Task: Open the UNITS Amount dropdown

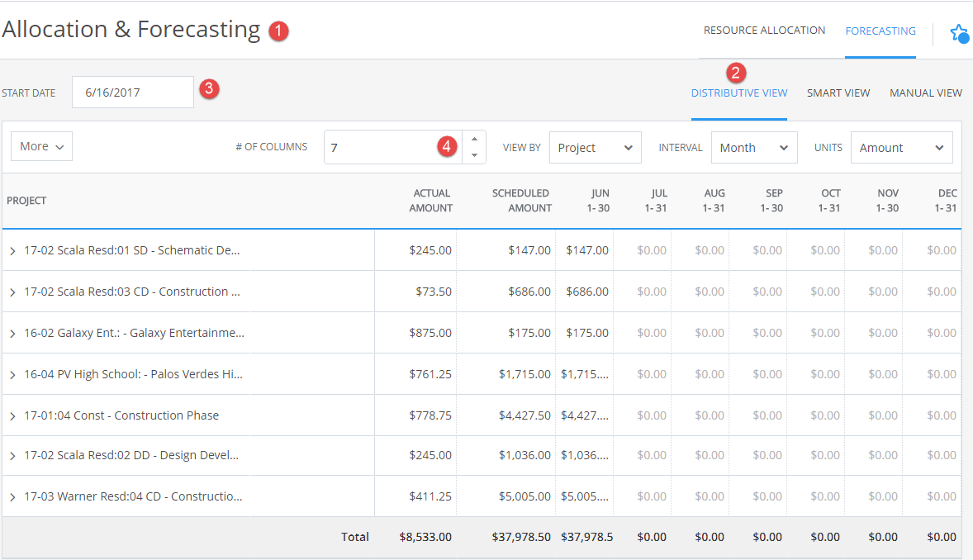Action: click(x=901, y=146)
